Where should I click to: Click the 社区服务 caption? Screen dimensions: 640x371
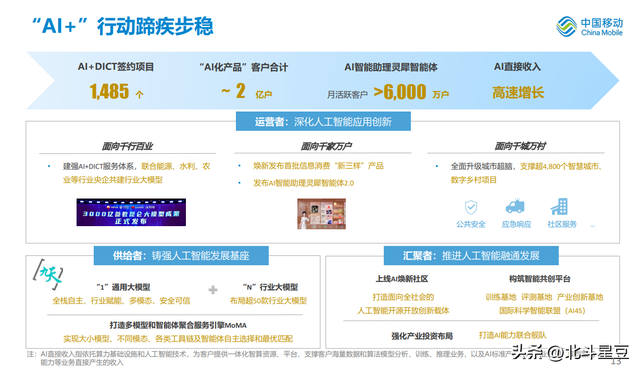(562, 224)
